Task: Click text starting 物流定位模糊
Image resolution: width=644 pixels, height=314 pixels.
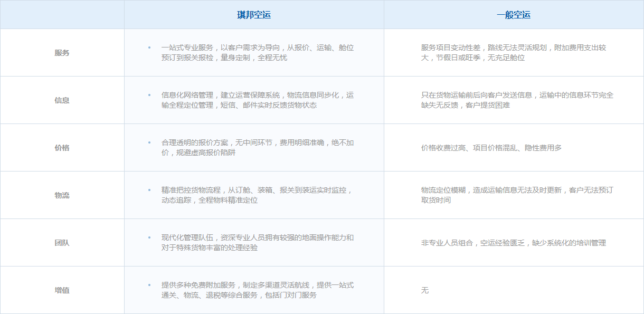Action: click(x=517, y=195)
